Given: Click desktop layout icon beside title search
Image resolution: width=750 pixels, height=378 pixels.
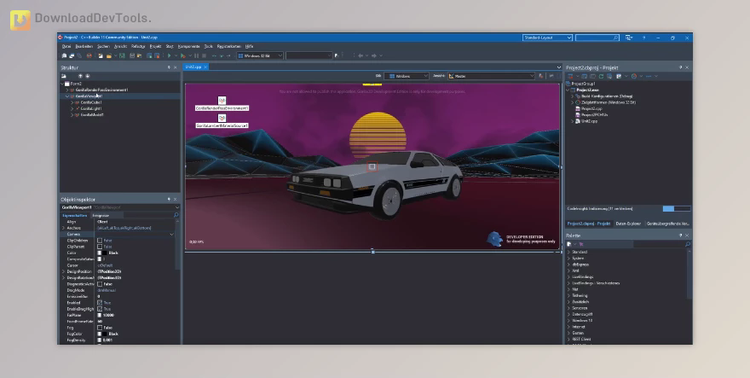Looking at the screenshot, I should point(629,37).
